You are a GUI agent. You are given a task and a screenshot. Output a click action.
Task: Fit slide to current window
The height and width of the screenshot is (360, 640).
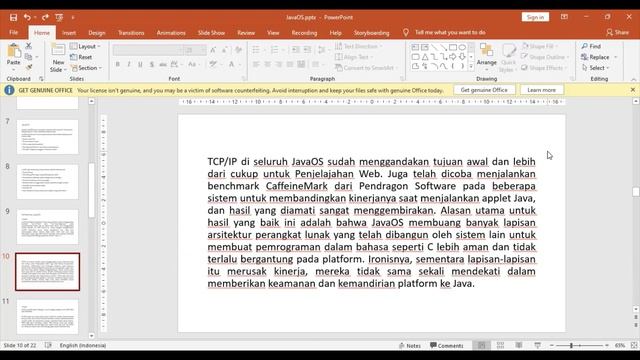pyautogui.click(x=634, y=345)
